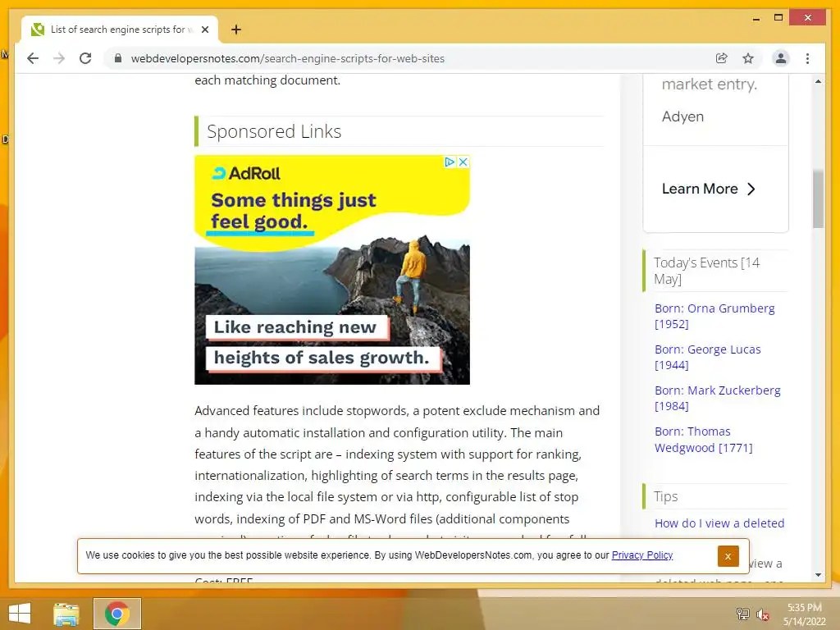Close the AdRoll advertisement
The image size is (840, 630).
(x=463, y=162)
